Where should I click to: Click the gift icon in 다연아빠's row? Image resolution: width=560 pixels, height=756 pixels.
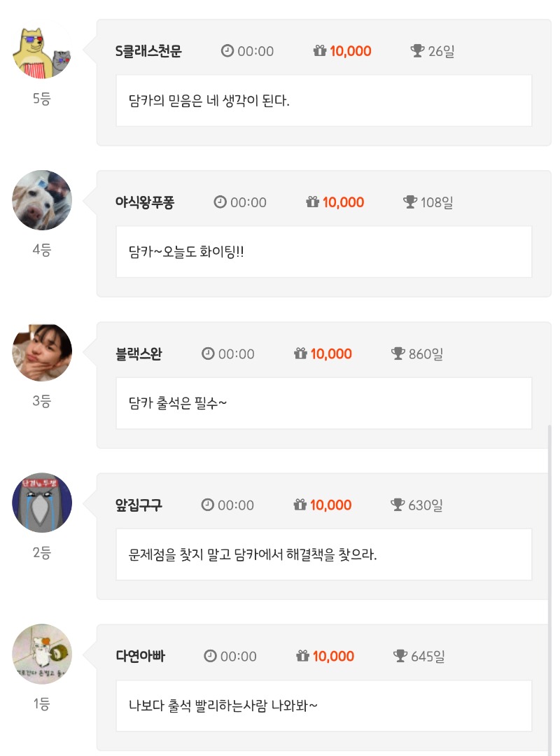303,656
